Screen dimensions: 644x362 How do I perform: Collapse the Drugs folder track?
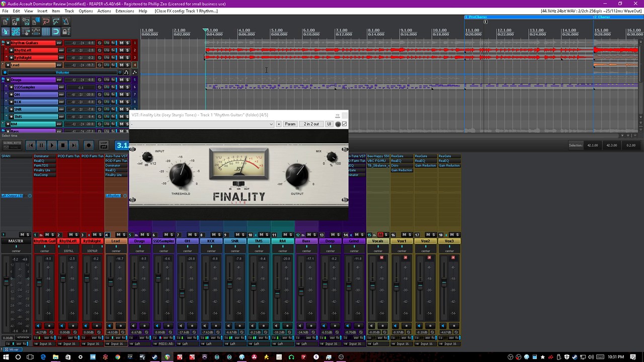(4, 79)
